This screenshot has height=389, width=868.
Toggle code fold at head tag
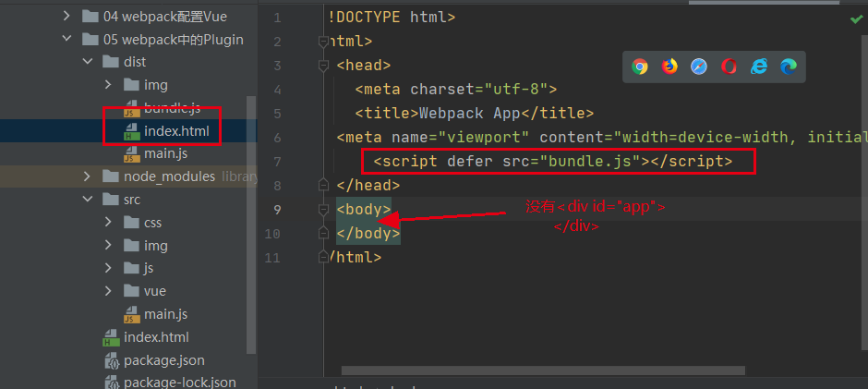323,67
